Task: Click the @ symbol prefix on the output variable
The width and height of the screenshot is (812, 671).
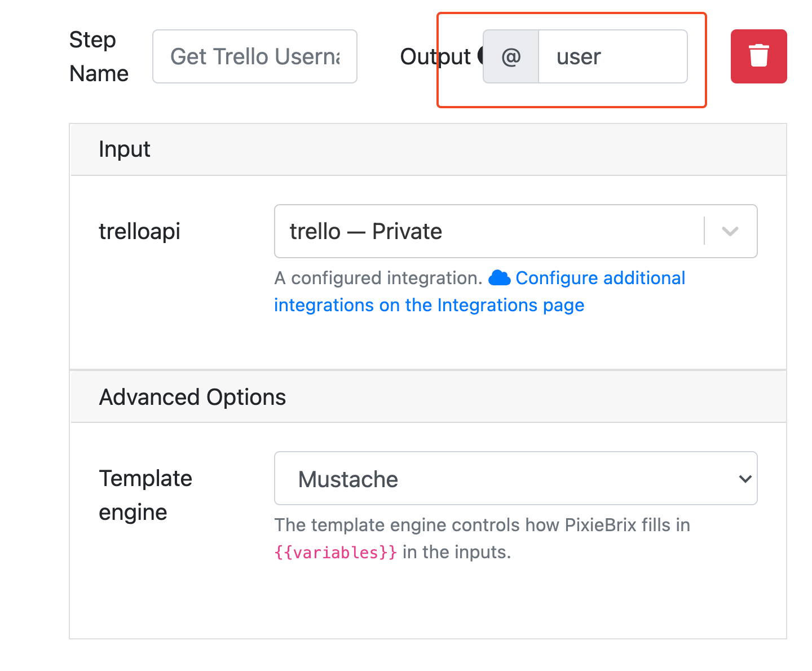Action: (x=510, y=56)
